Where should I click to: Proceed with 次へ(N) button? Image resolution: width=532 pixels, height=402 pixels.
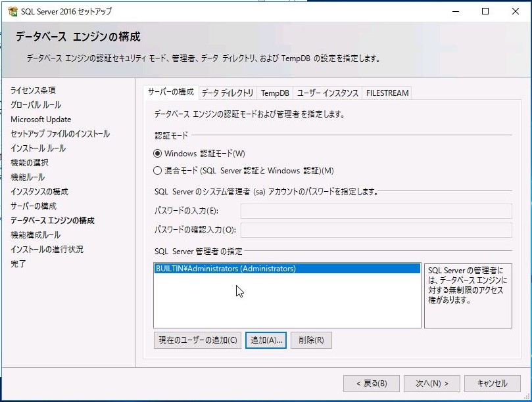(432, 384)
